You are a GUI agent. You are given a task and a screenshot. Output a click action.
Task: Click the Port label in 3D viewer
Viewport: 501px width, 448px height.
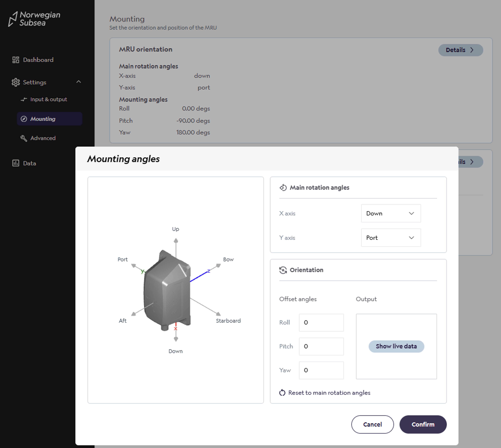point(123,259)
